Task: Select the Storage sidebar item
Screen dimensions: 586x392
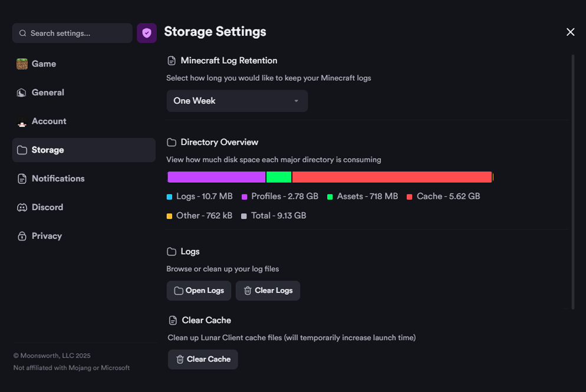Action: (x=84, y=150)
